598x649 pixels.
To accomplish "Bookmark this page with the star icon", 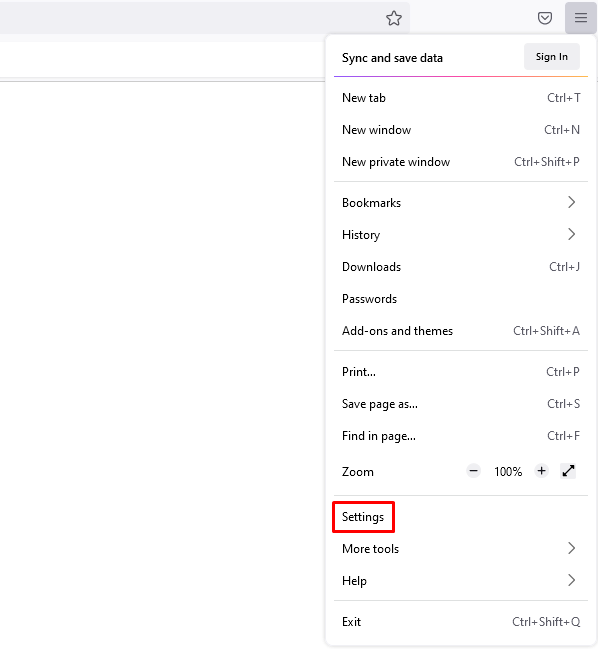I will 394,18.
